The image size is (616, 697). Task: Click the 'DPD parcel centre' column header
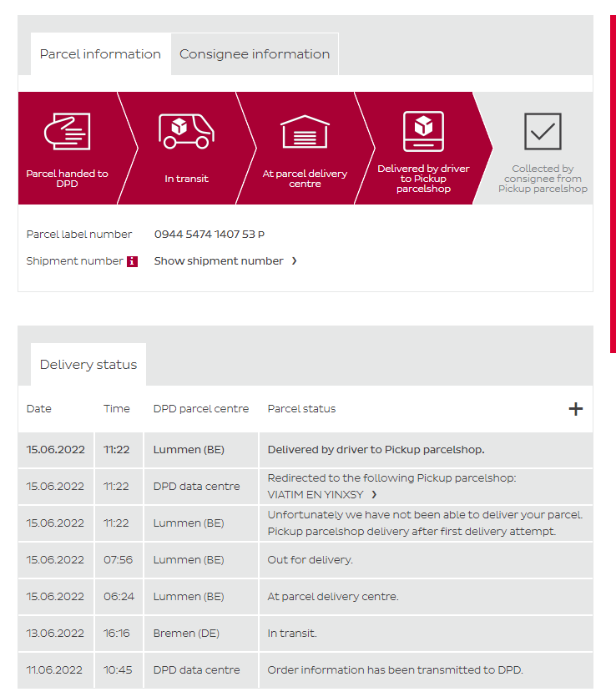(201, 409)
